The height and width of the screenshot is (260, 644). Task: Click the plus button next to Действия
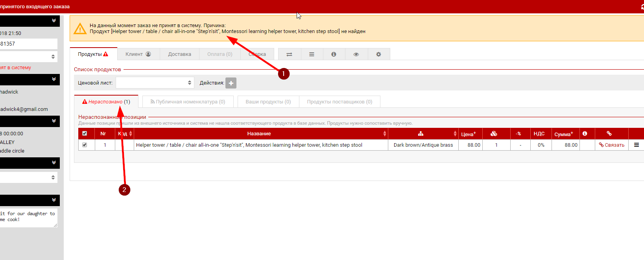(x=231, y=83)
